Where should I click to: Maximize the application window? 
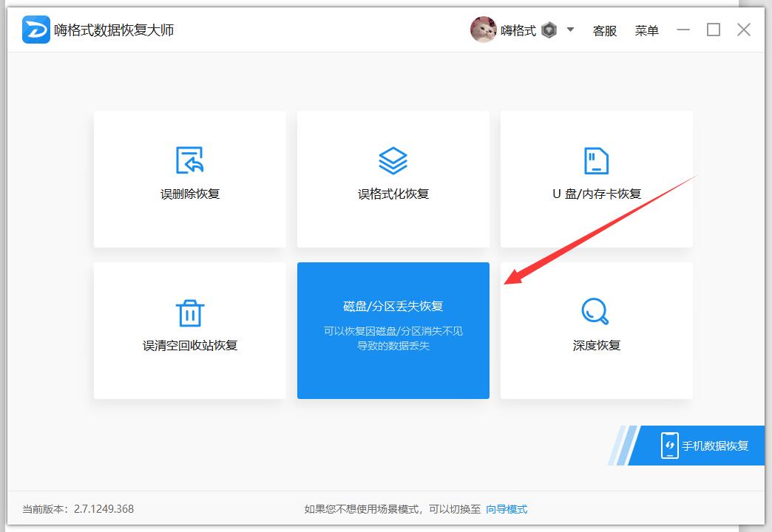(714, 30)
